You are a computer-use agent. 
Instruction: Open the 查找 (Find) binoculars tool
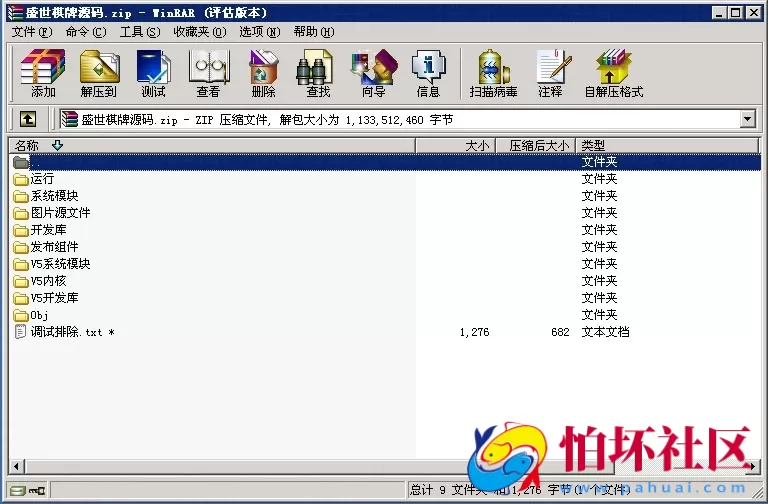(x=317, y=73)
